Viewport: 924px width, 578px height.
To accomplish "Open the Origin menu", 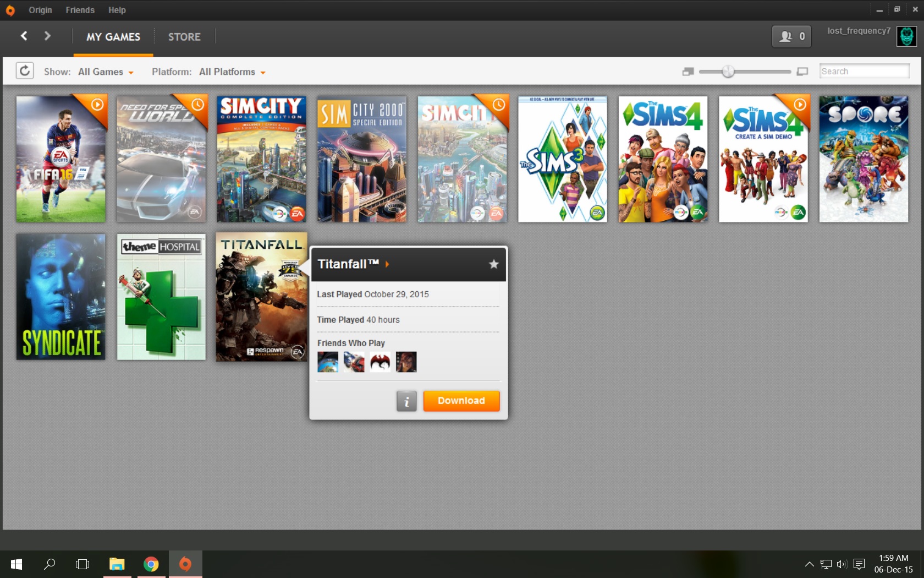I will (40, 10).
